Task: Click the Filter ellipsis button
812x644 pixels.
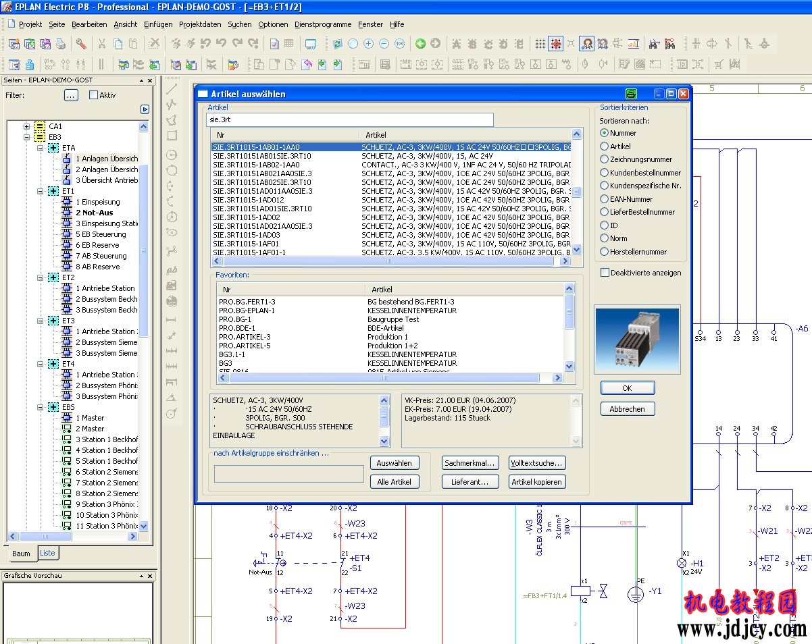Action: point(72,95)
